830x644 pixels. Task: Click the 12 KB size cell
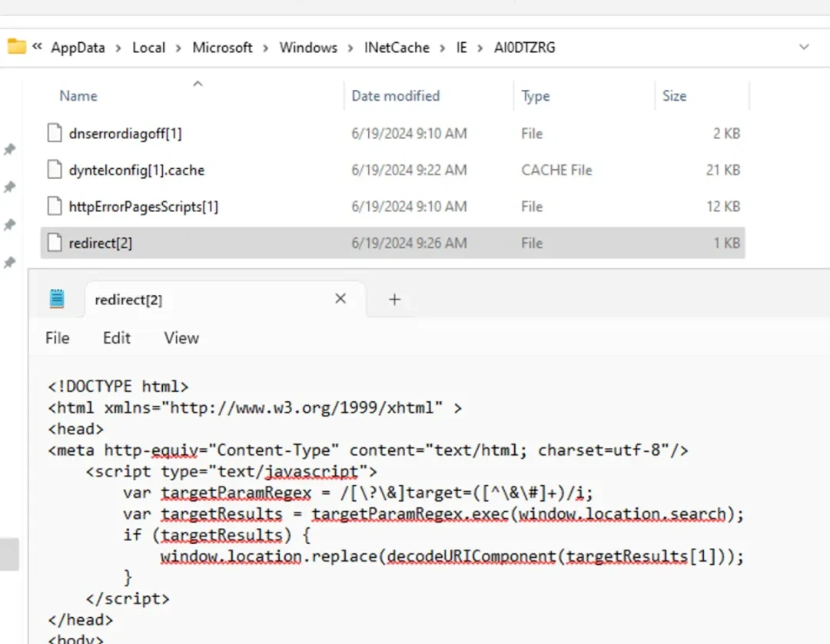[723, 207]
